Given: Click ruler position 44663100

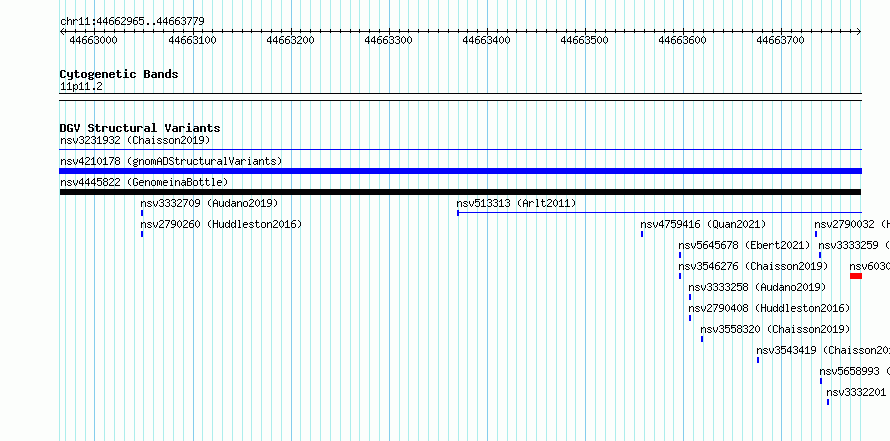Looking at the screenshot, I should coord(192,40).
